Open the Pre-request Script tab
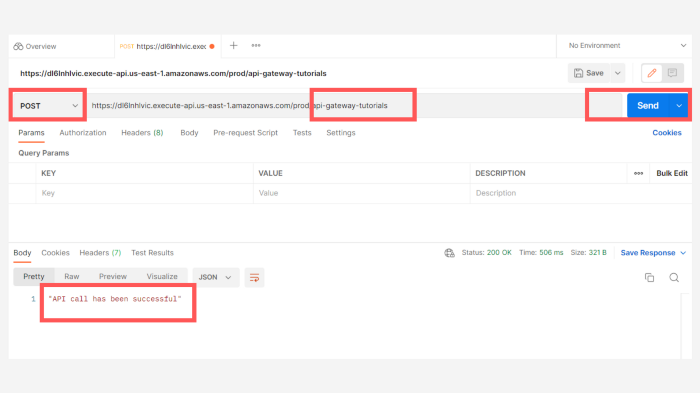 pyautogui.click(x=245, y=133)
